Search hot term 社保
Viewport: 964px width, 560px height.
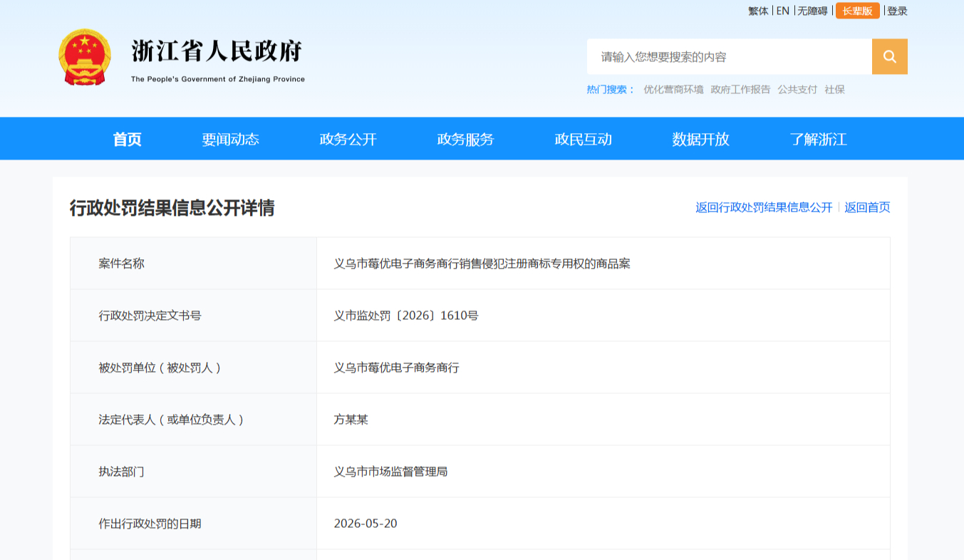pos(834,90)
